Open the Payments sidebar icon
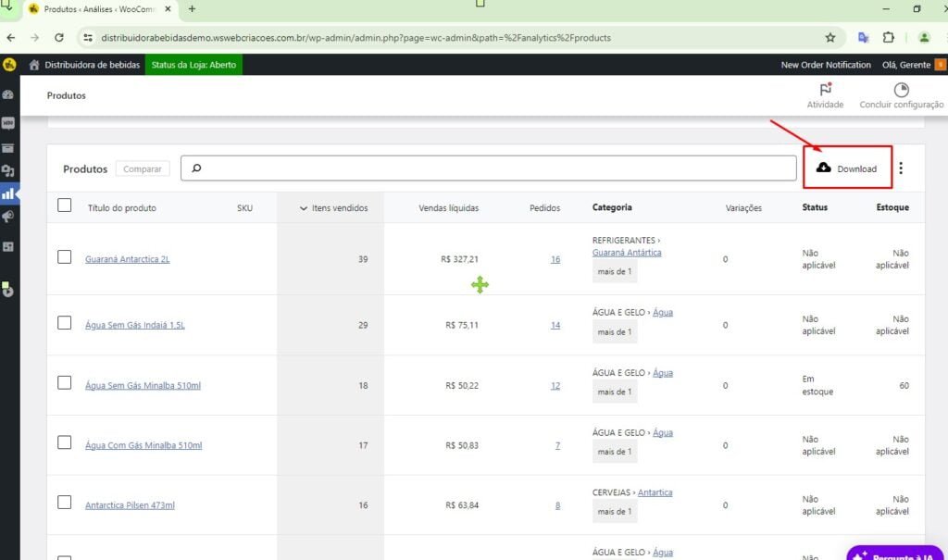 tap(8, 171)
